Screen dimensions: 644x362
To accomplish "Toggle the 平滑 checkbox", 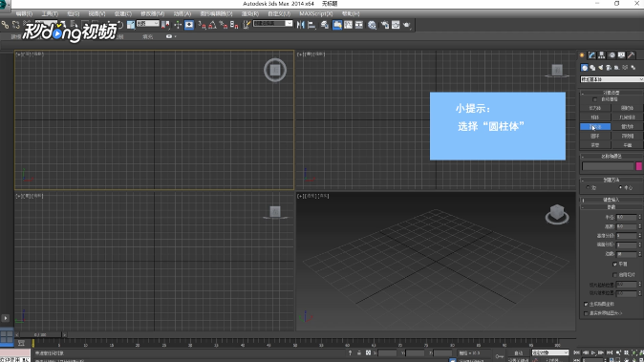I will coord(614,264).
